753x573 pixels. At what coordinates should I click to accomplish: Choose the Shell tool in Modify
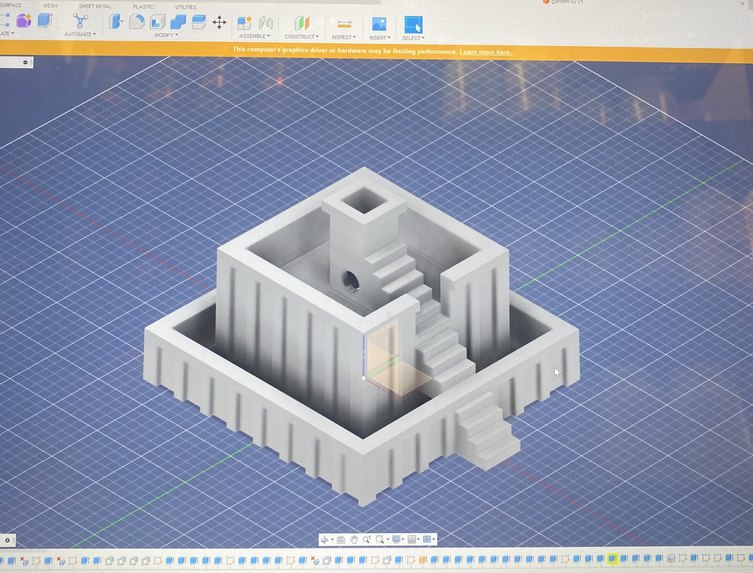click(x=157, y=22)
